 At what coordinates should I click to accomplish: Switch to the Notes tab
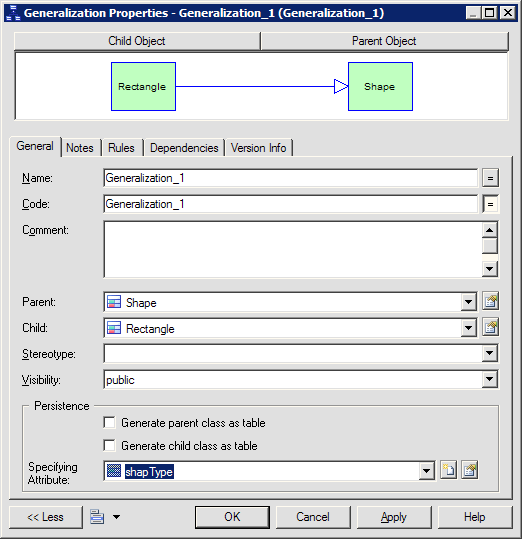click(x=80, y=148)
